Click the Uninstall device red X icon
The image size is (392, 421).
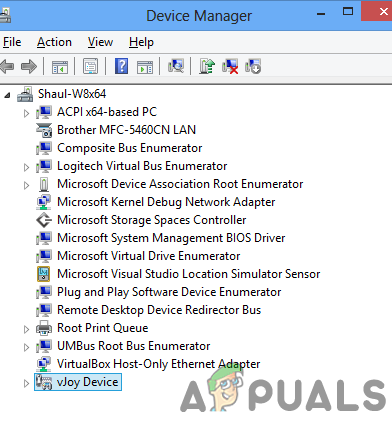[230, 66]
